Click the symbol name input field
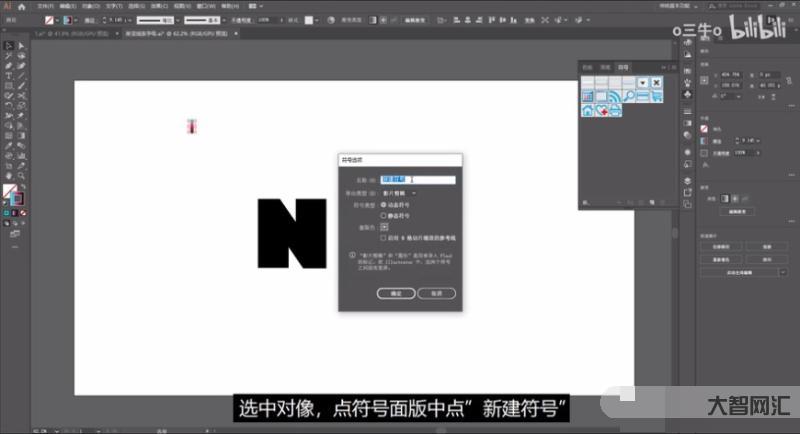The image size is (800, 434). (x=418, y=180)
